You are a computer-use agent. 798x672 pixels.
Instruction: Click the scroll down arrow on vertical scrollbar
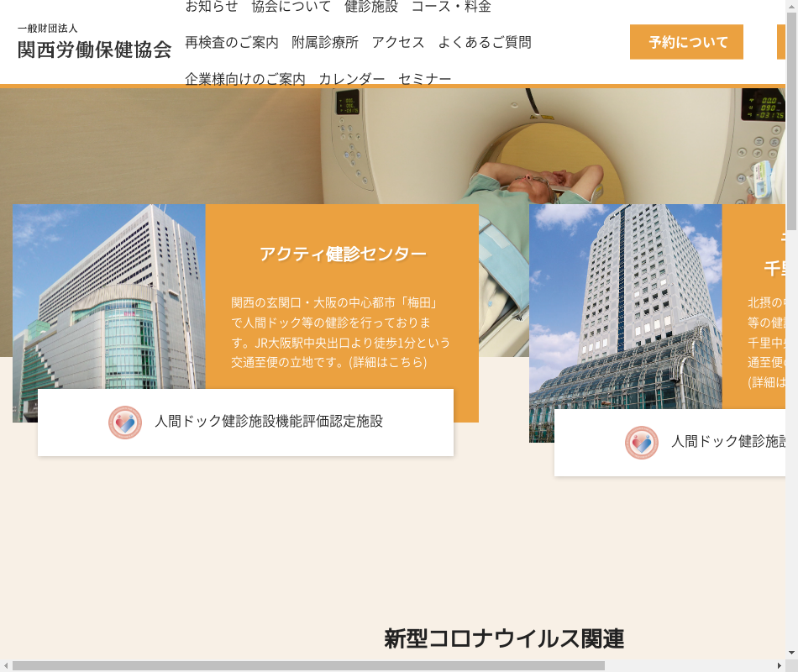pos(791,652)
